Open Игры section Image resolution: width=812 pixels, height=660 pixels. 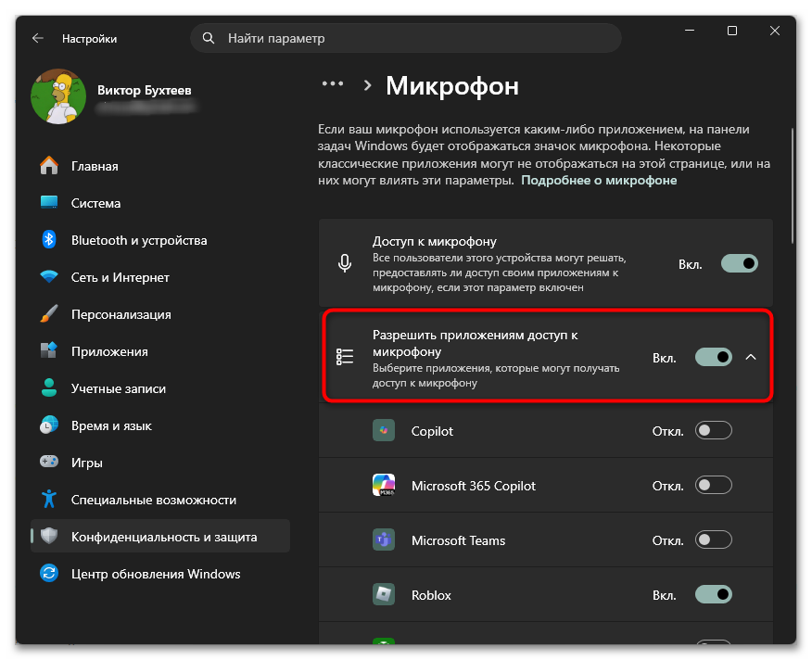(x=160, y=463)
